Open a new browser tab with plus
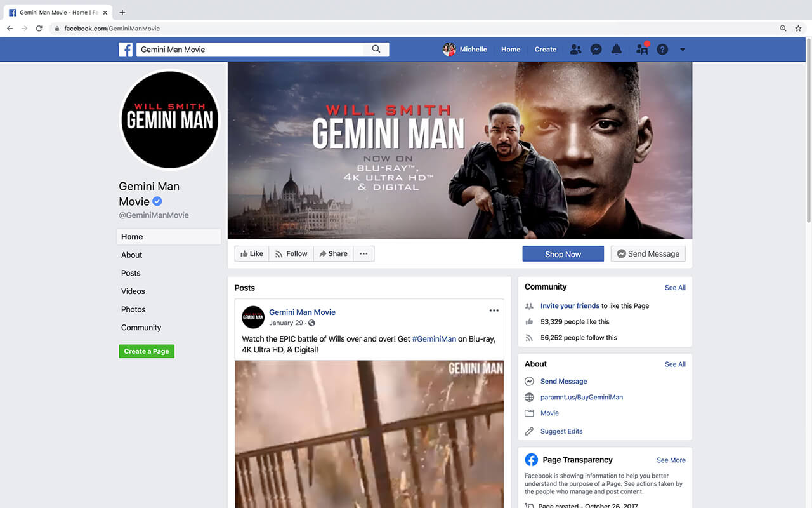 [122, 13]
